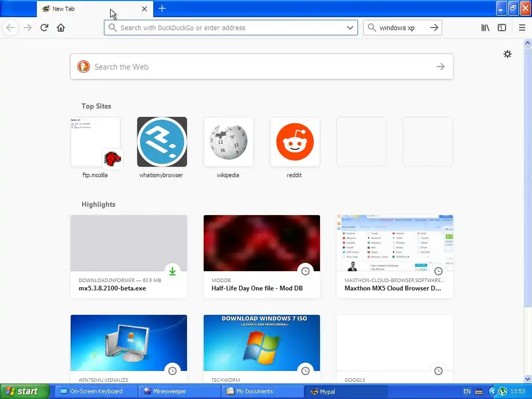Click history clock on MODDB card
The width and height of the screenshot is (532, 399).
pos(305,271)
